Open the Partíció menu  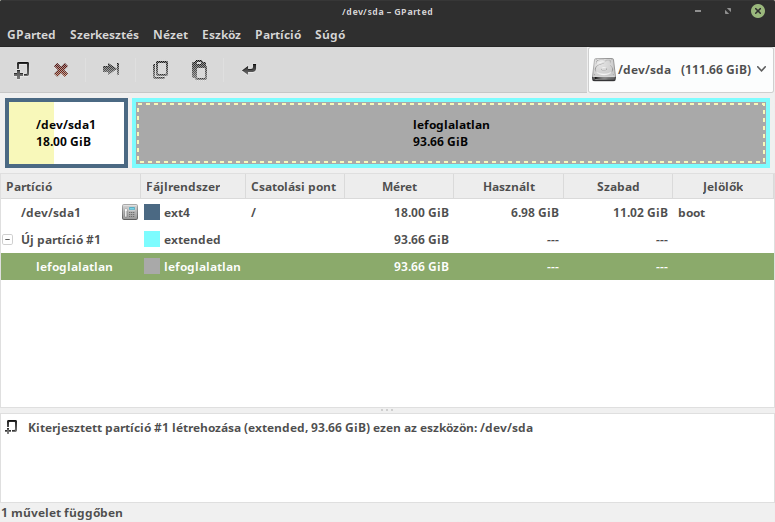278,35
